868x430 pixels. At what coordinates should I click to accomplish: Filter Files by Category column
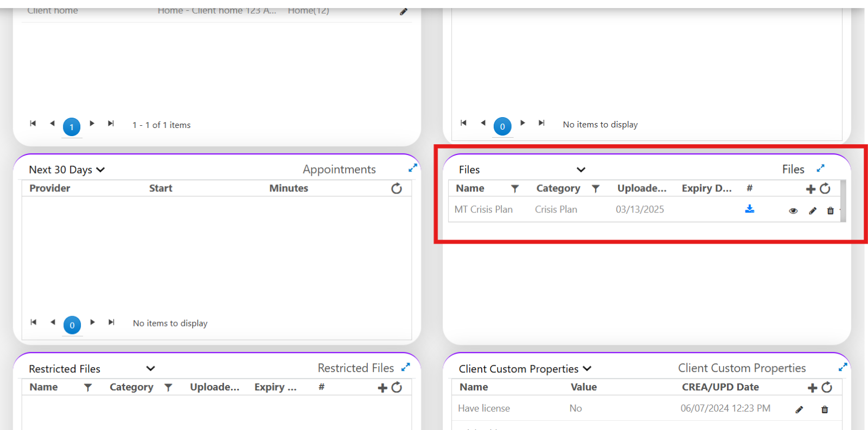tap(596, 189)
